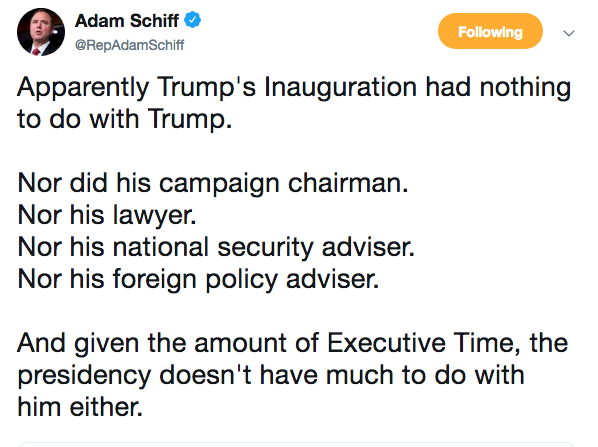Click the phrase "national security adviser"
This screenshot has height=447, width=598.
[x=261, y=247]
